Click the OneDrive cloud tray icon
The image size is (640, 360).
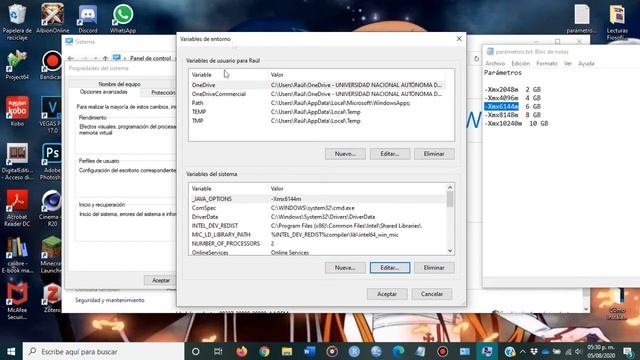point(545,351)
